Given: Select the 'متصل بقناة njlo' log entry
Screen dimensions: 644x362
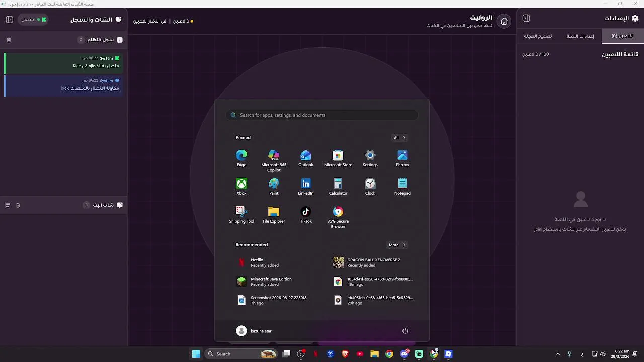Looking at the screenshot, I should pos(64,62).
